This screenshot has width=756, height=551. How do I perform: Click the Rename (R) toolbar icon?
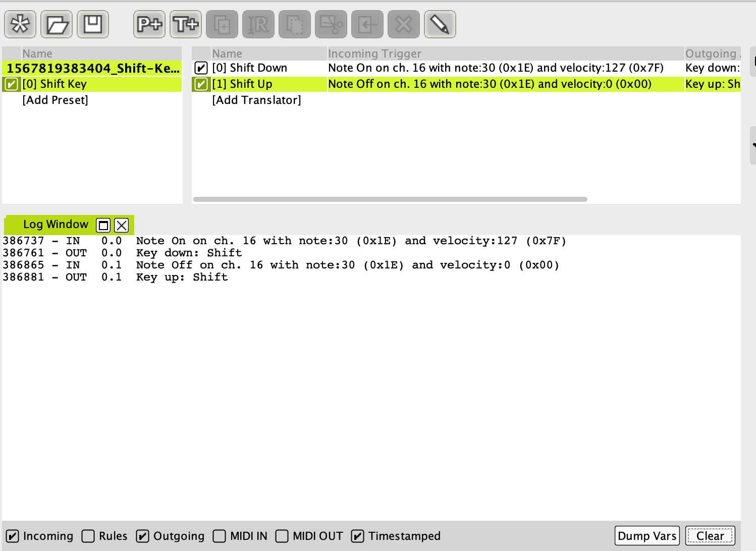pos(258,24)
